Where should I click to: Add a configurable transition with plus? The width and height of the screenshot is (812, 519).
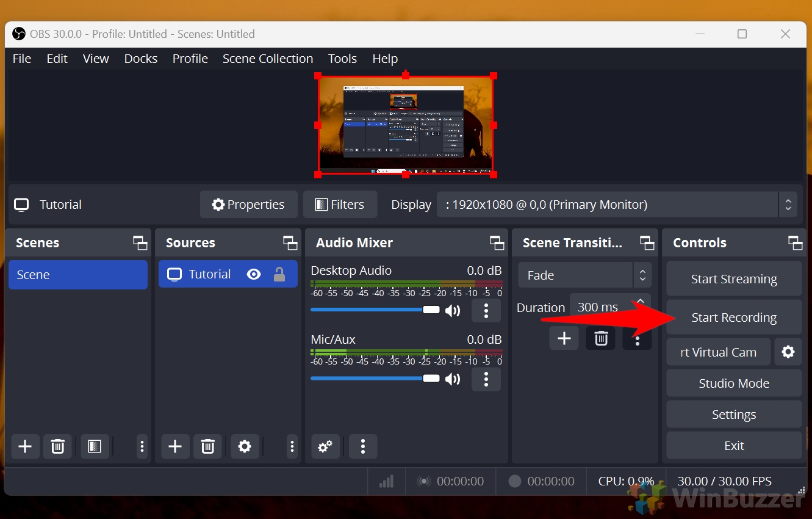(564, 338)
